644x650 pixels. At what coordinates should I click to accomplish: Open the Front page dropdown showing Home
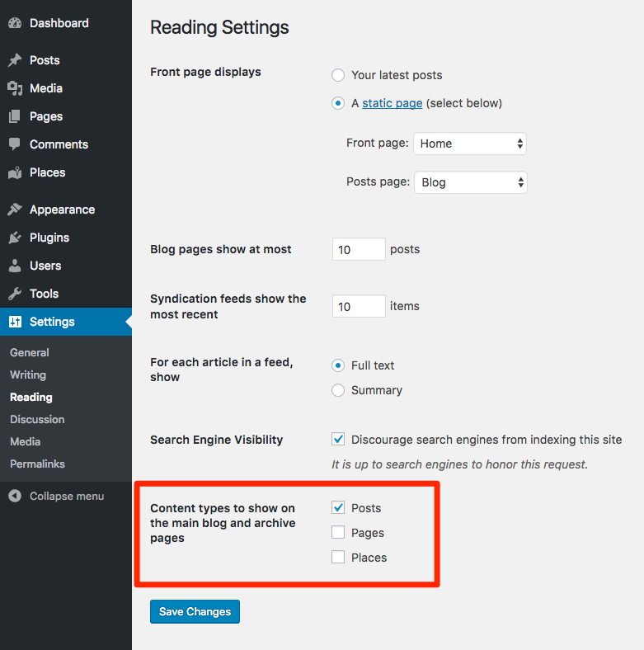[x=470, y=144]
